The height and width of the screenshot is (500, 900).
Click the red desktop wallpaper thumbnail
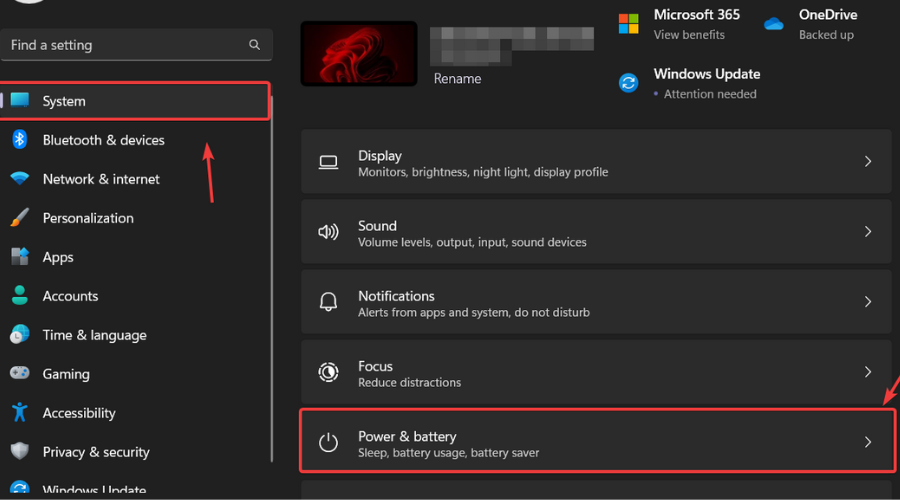tap(358, 54)
